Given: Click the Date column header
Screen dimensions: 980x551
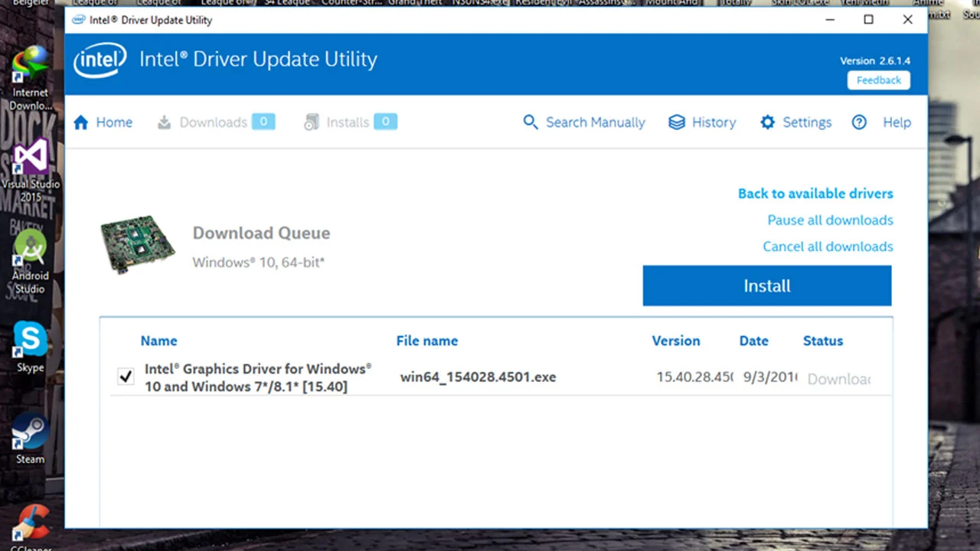Looking at the screenshot, I should [753, 341].
